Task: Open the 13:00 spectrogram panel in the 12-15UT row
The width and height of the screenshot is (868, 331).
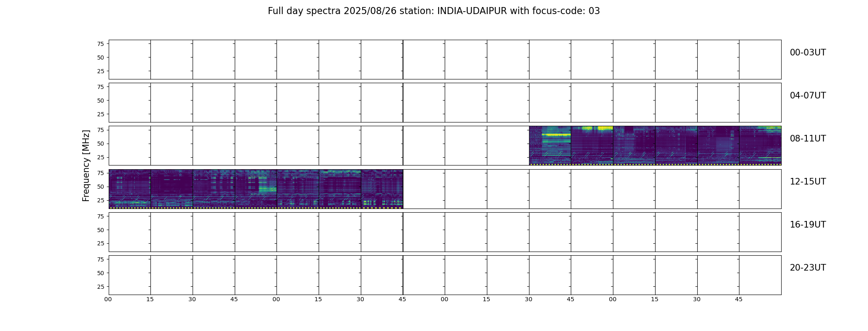Action: 298,189
